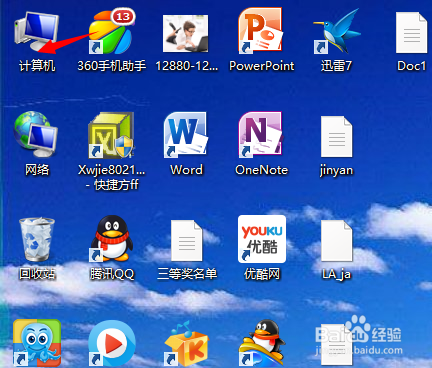Launch the 360手机助手 shortcut
The height and width of the screenshot is (368, 432).
pos(112,32)
